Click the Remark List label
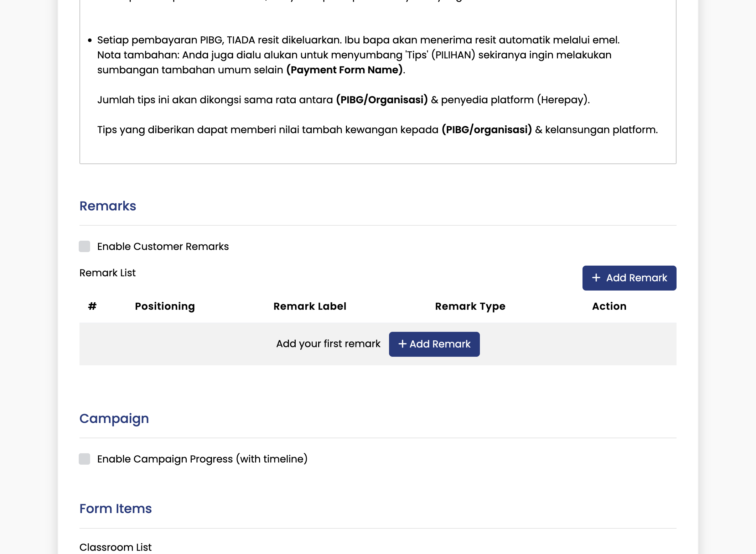 (108, 273)
